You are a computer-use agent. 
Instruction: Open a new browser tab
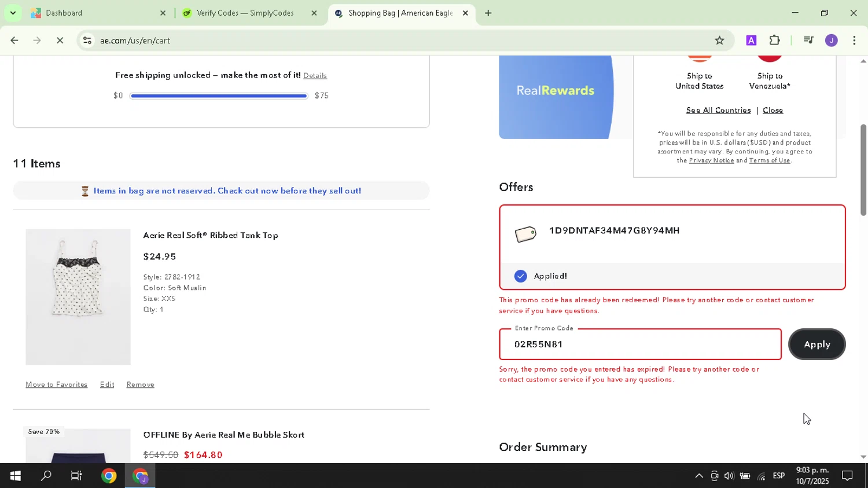(x=488, y=13)
